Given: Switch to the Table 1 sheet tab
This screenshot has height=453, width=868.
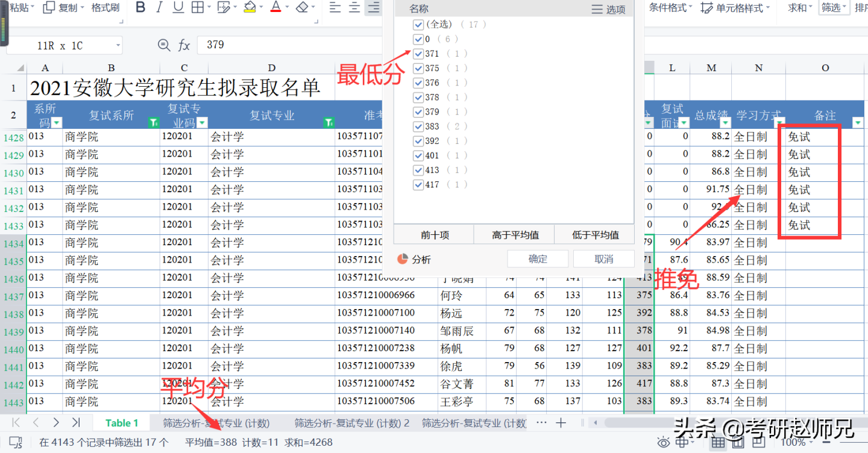Looking at the screenshot, I should 122,422.
